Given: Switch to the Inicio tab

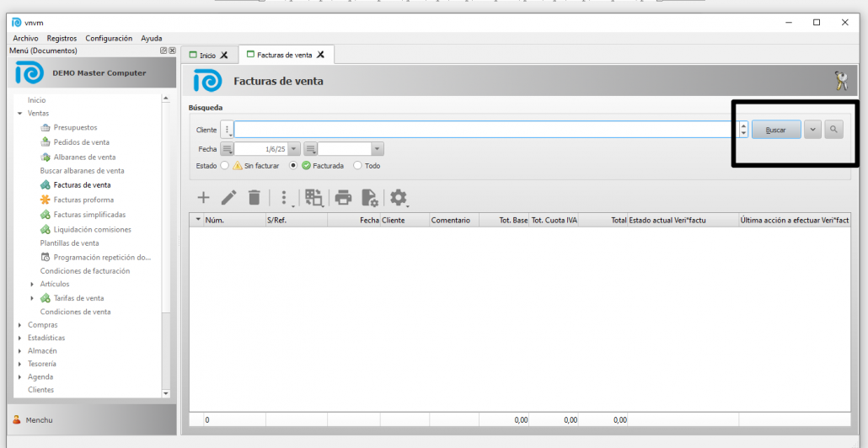Looking at the screenshot, I should click(206, 56).
